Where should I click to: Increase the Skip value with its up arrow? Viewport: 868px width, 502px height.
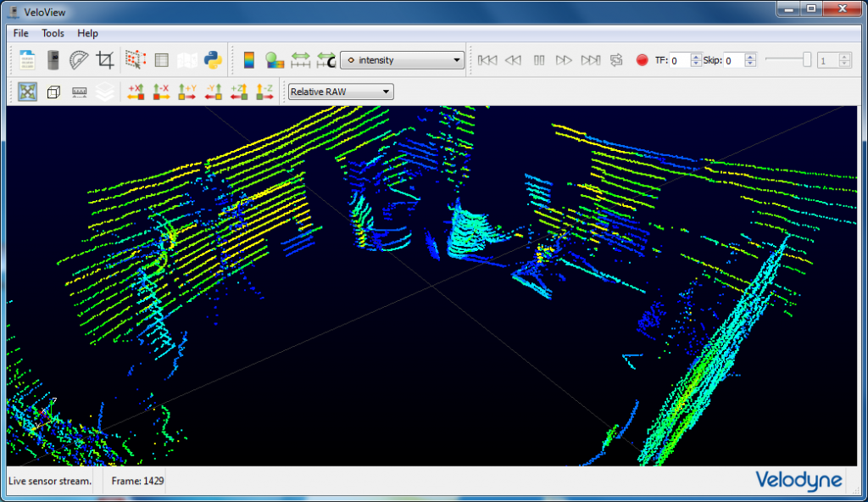pyautogui.click(x=750, y=56)
